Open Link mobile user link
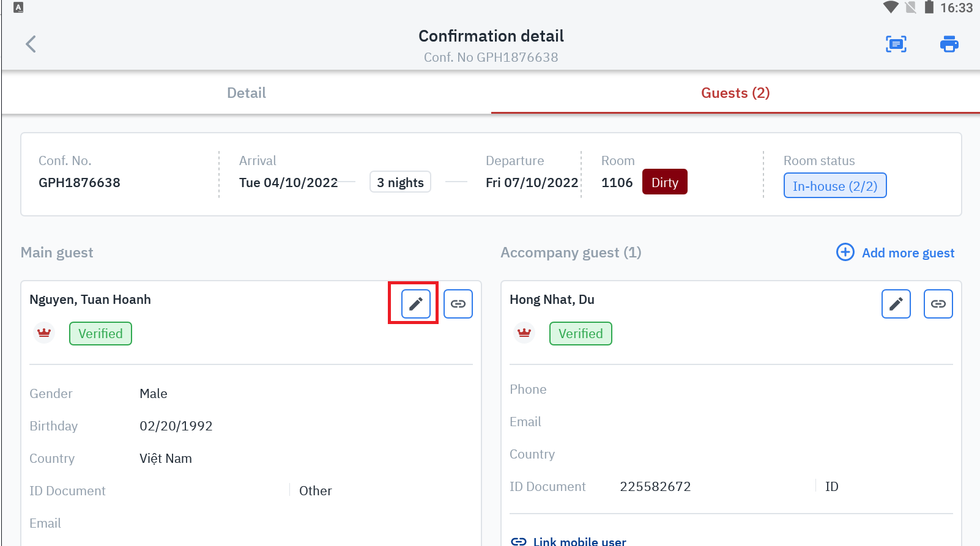Screen dimensions: 980x546 tap(579, 541)
